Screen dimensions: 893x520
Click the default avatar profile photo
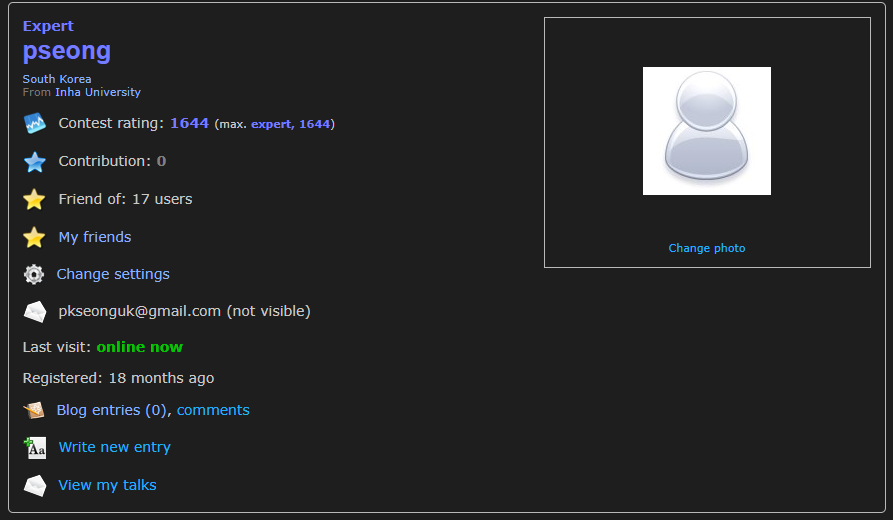[x=707, y=131]
